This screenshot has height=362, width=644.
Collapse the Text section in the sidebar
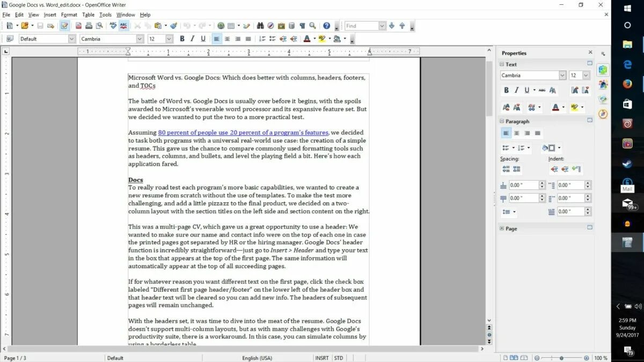coord(502,64)
